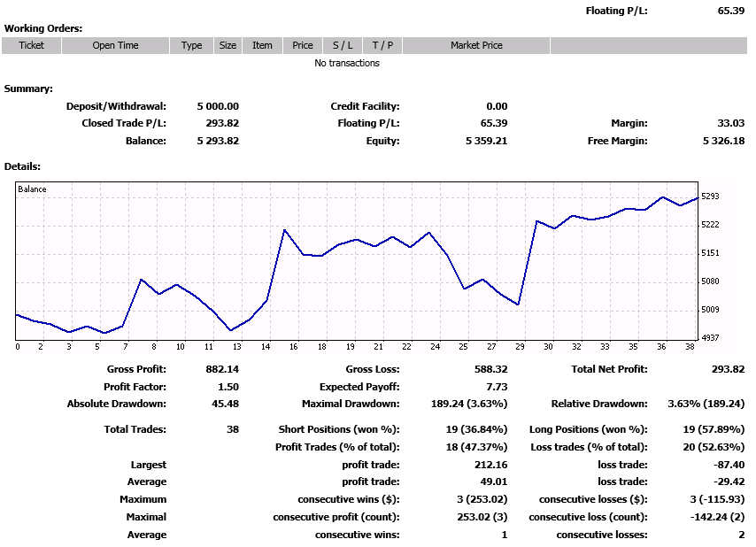Click the Size column header

click(x=228, y=45)
